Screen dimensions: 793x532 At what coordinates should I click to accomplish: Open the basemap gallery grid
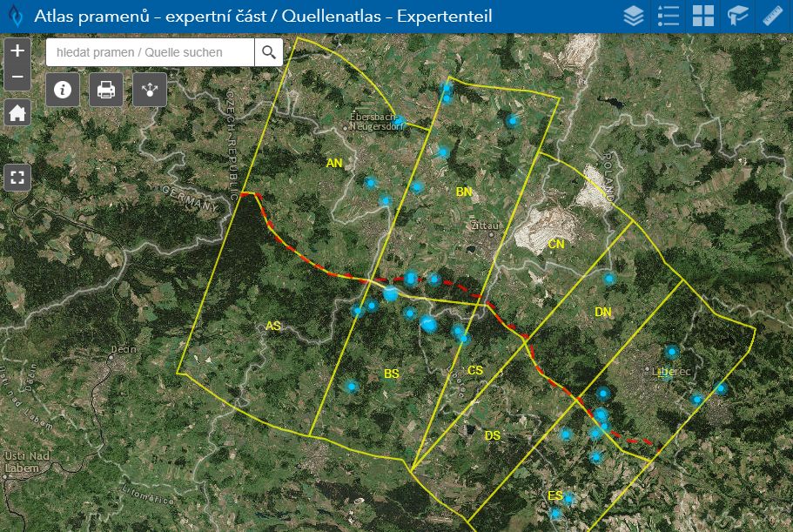click(x=703, y=17)
